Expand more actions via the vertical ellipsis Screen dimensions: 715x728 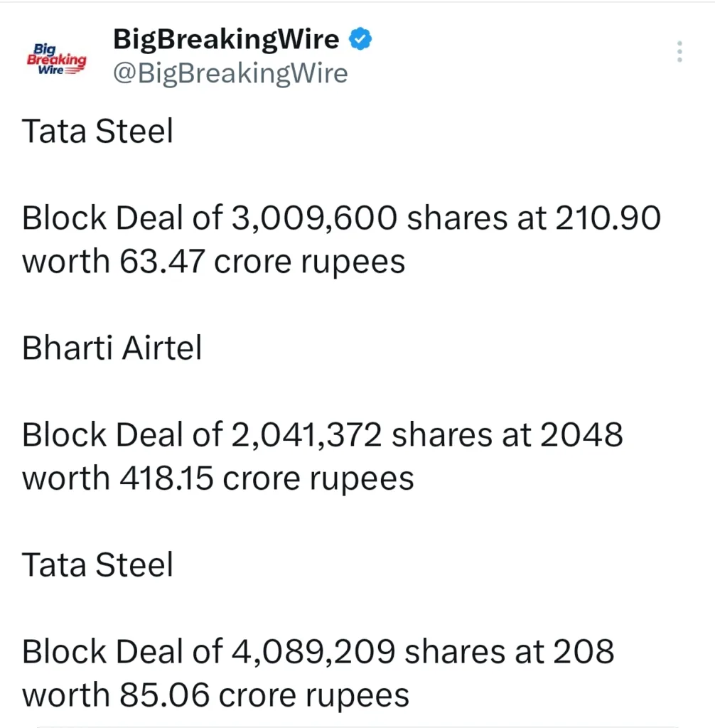tap(679, 51)
